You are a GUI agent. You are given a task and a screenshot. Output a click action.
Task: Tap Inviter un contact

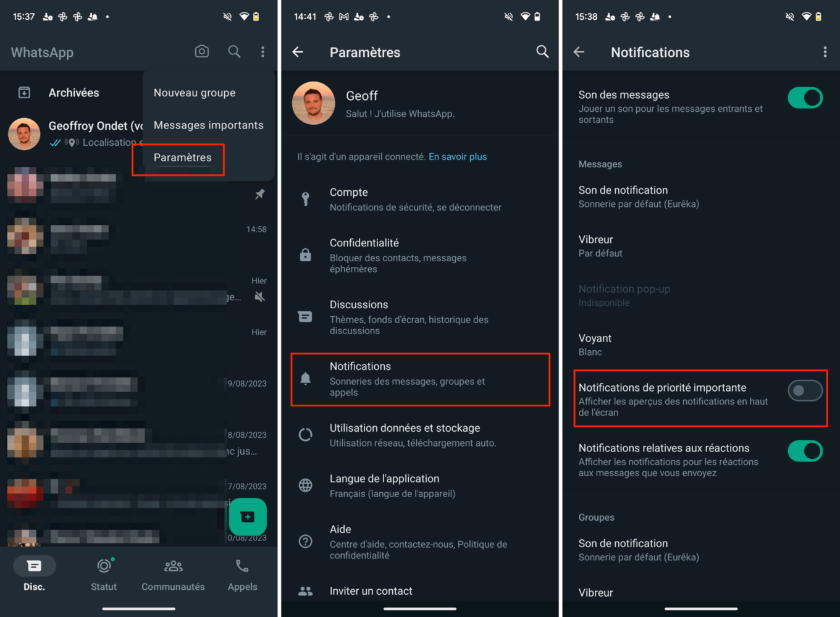(420, 591)
